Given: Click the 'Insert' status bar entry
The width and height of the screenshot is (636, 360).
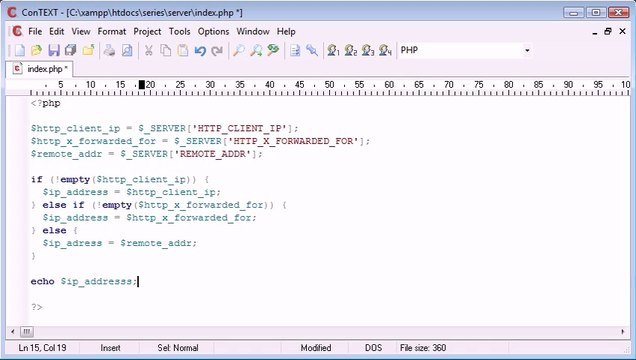Looking at the screenshot, I should (110, 348).
